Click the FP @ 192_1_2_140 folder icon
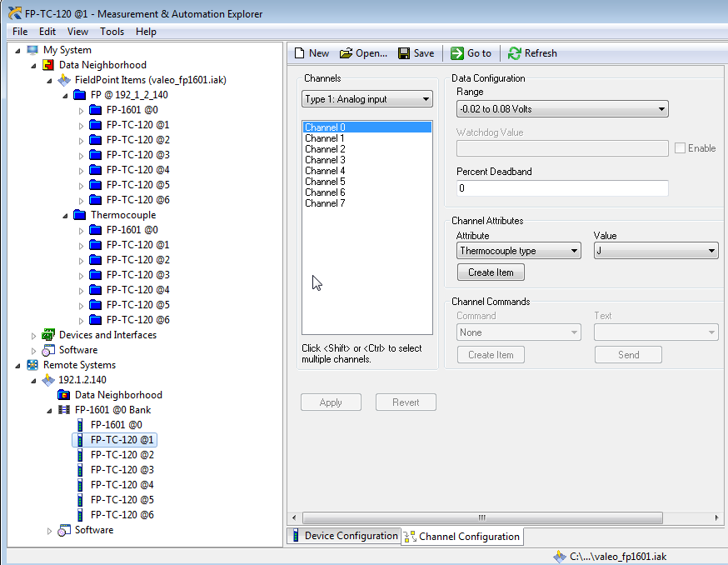Image resolution: width=728 pixels, height=565 pixels. pyautogui.click(x=80, y=95)
